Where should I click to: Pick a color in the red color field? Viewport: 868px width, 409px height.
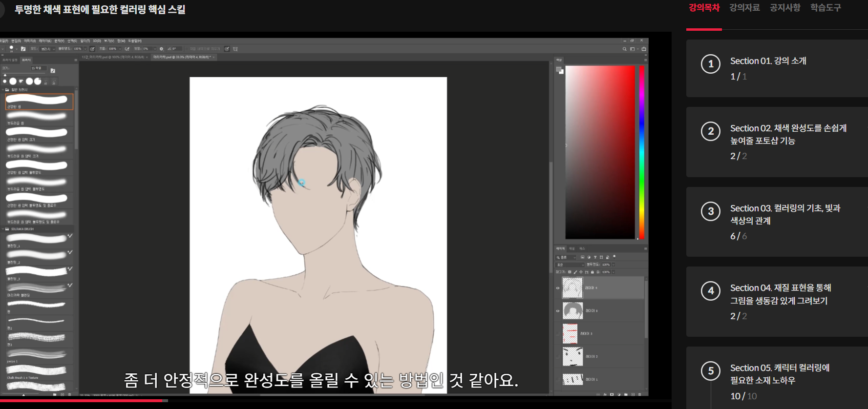(x=600, y=152)
